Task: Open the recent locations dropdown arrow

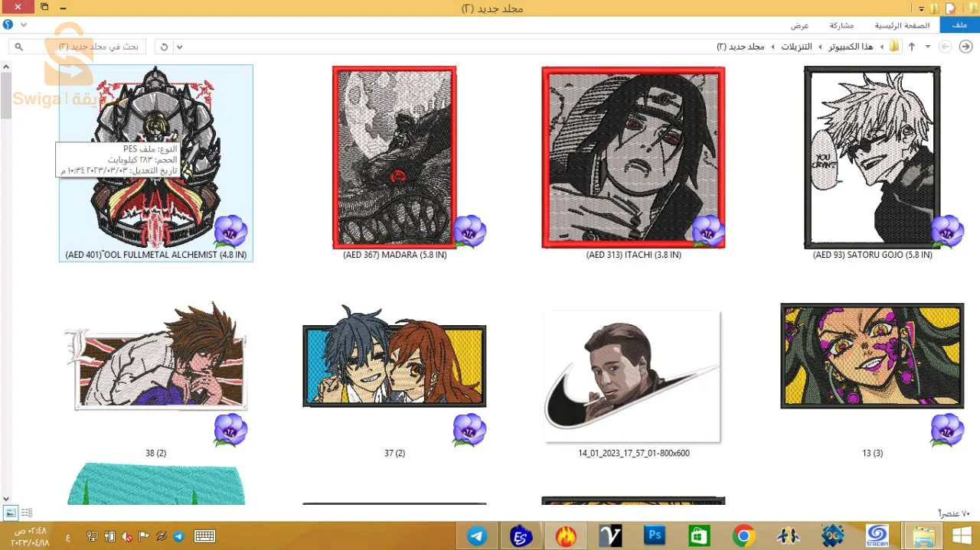Action: pos(928,47)
